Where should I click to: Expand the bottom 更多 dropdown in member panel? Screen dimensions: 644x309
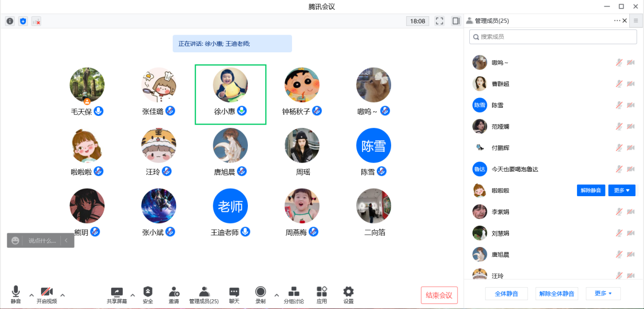pyautogui.click(x=603, y=294)
